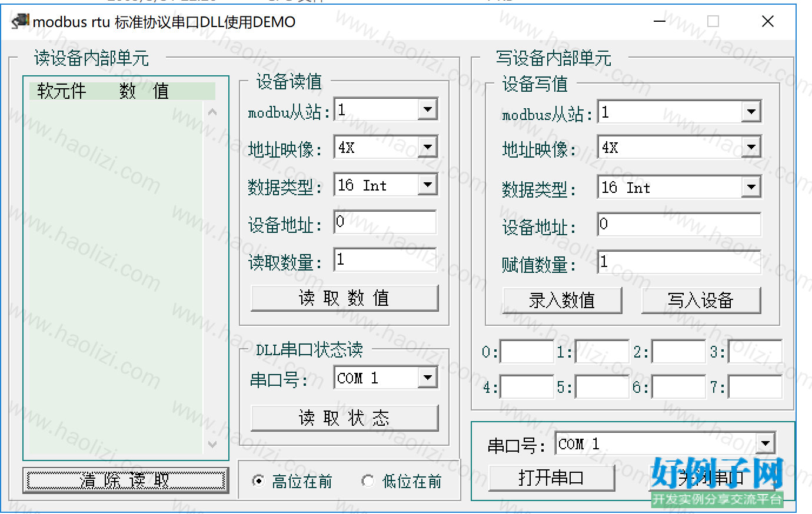Viewport: 812px width, 514px height.
Task: Focus the write 设备地址 input field
Action: click(x=679, y=225)
